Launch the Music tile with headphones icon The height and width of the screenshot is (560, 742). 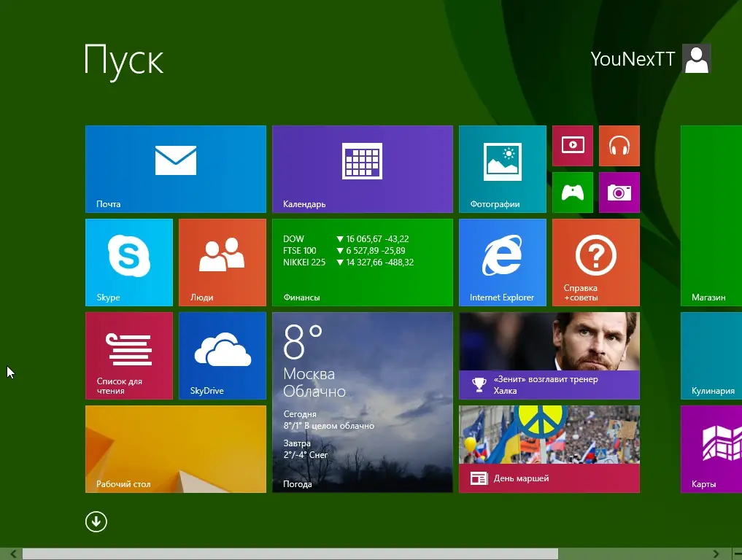(619, 146)
